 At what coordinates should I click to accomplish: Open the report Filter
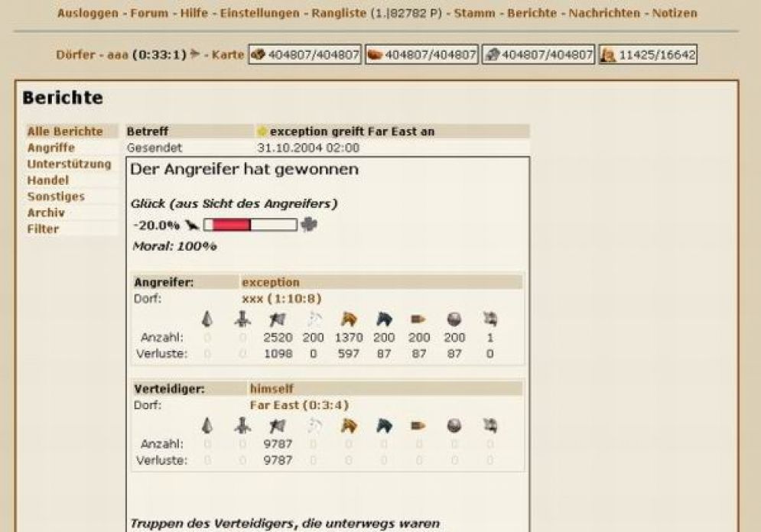43,229
